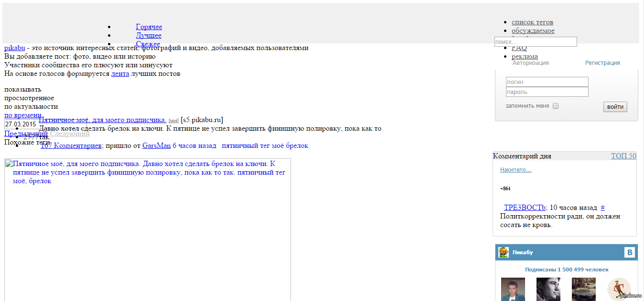Click the VK logo in the Пикабу widget
Image resolution: width=644 pixels, height=301 pixels.
(x=629, y=252)
